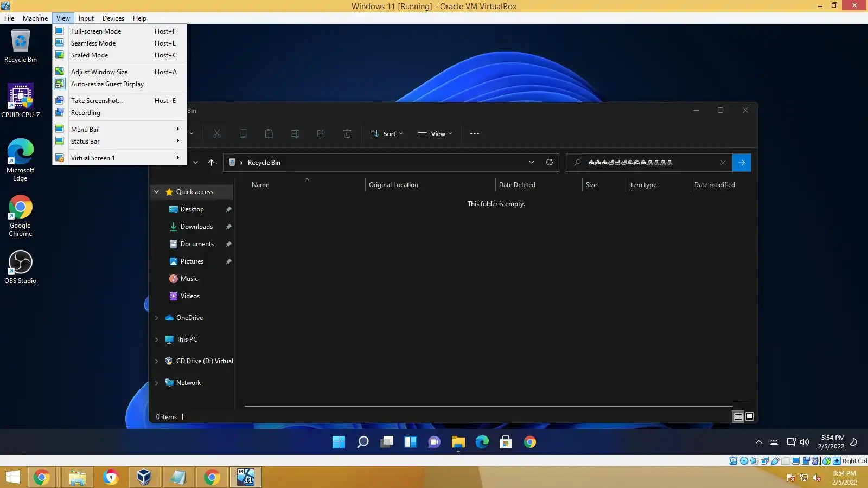The width and height of the screenshot is (868, 488).
Task: Click the optical disc indicator in VirtualBox status bar
Action: [744, 461]
